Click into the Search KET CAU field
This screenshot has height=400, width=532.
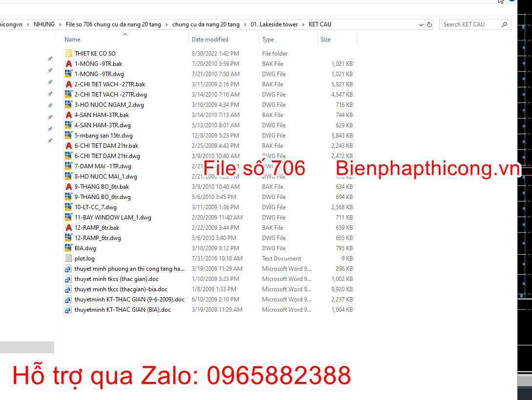469,24
